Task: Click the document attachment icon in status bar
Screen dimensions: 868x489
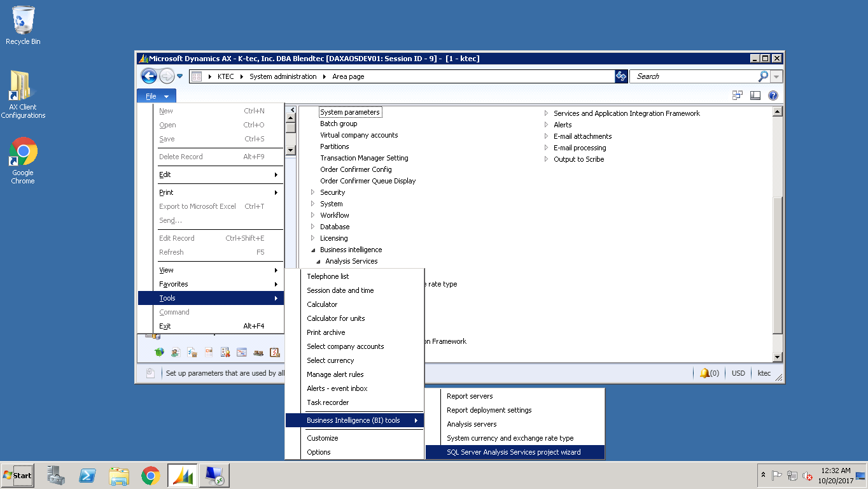Action: coord(150,373)
